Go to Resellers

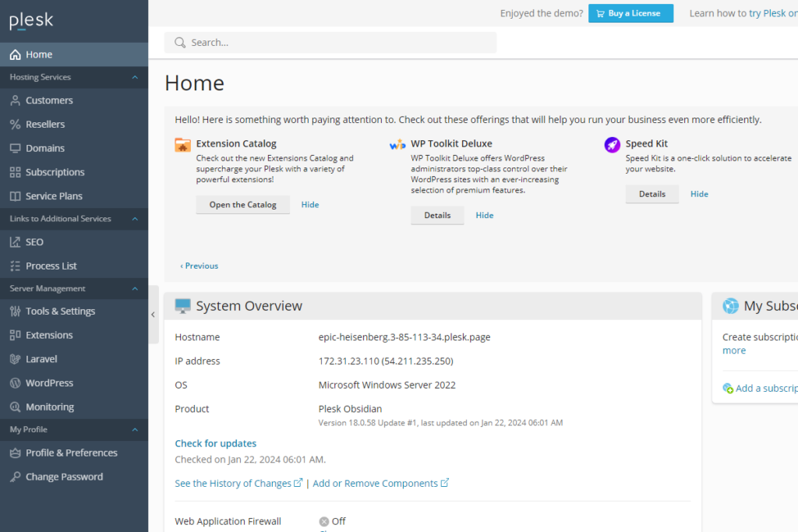pyautogui.click(x=74, y=124)
